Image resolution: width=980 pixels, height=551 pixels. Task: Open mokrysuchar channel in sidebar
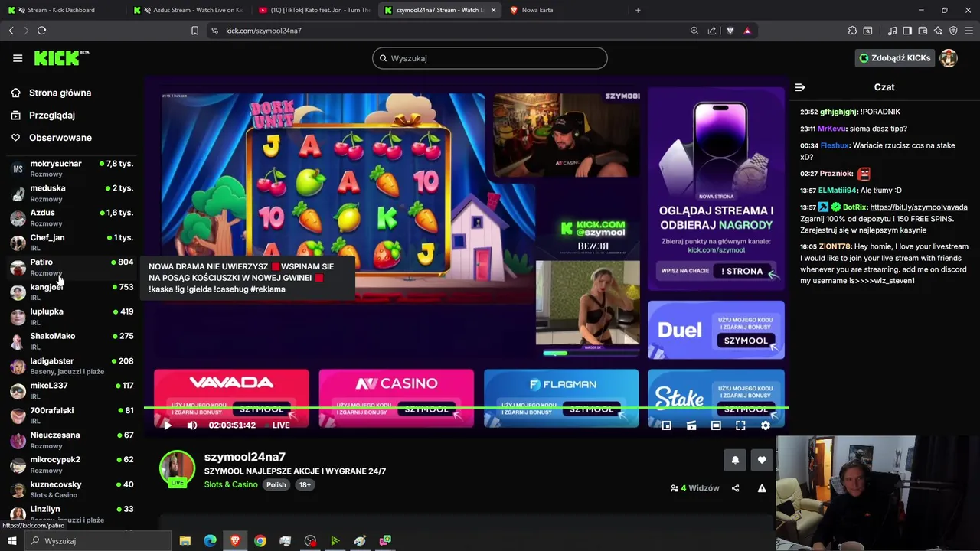pyautogui.click(x=71, y=168)
